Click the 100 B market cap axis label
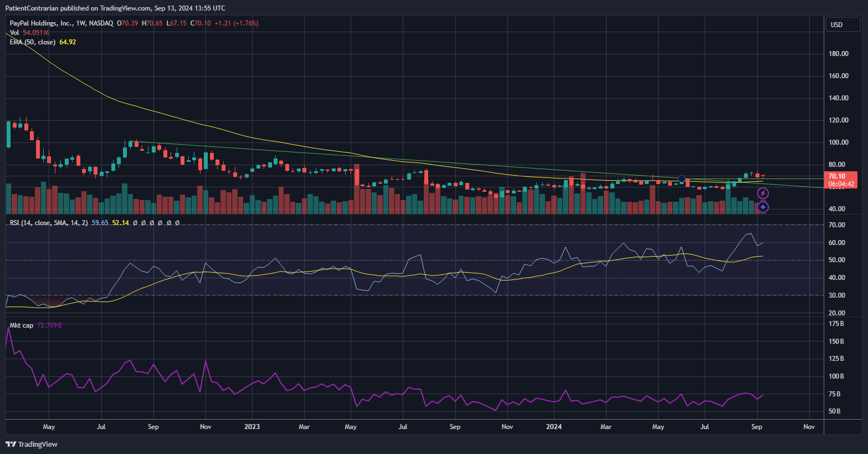Screen dimensions: 868x454 point(836,376)
